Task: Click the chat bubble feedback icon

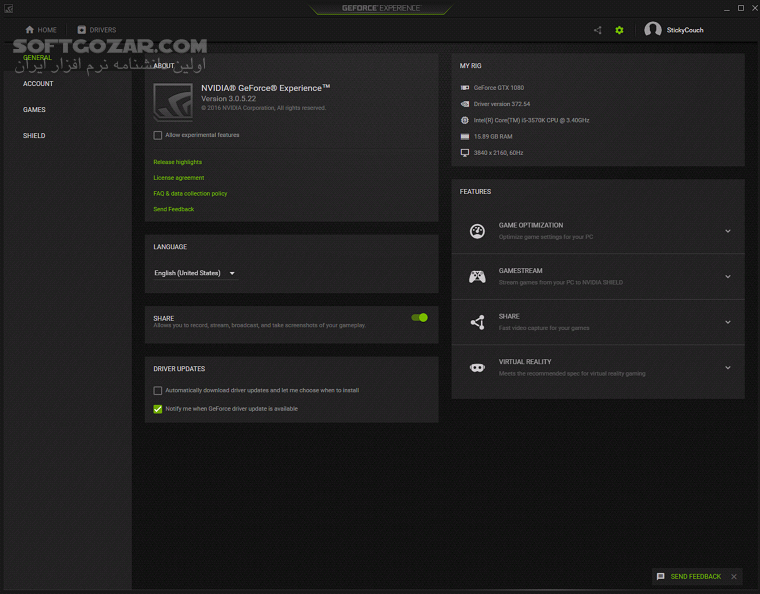Action: (x=660, y=577)
